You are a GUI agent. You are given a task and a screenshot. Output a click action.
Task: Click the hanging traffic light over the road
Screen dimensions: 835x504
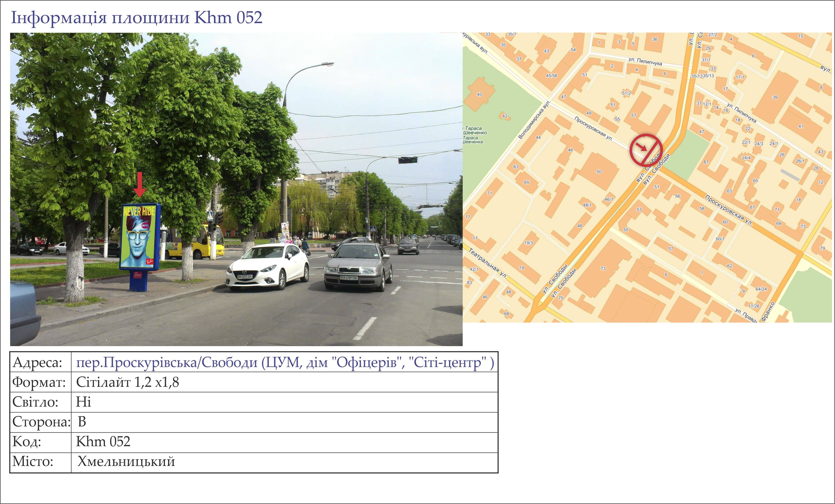tap(407, 160)
